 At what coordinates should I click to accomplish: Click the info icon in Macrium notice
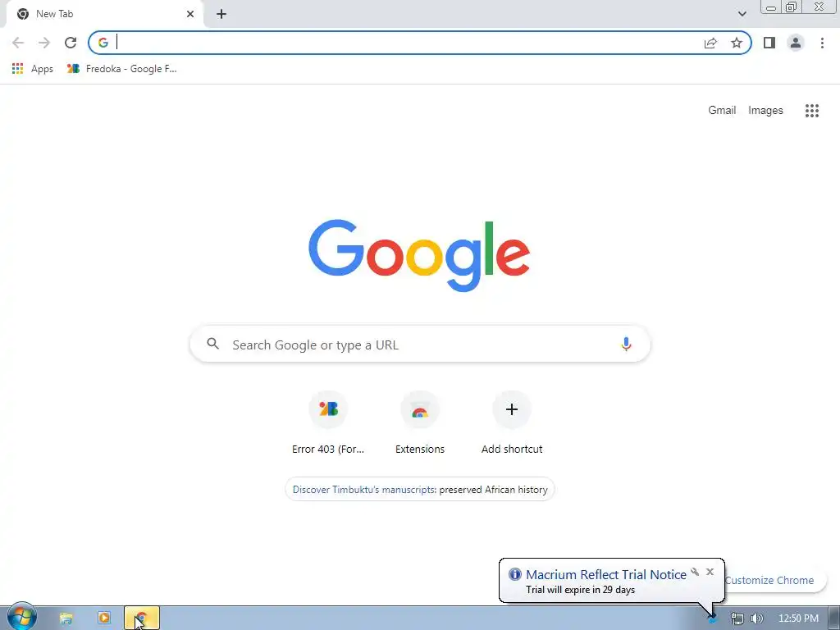point(515,574)
